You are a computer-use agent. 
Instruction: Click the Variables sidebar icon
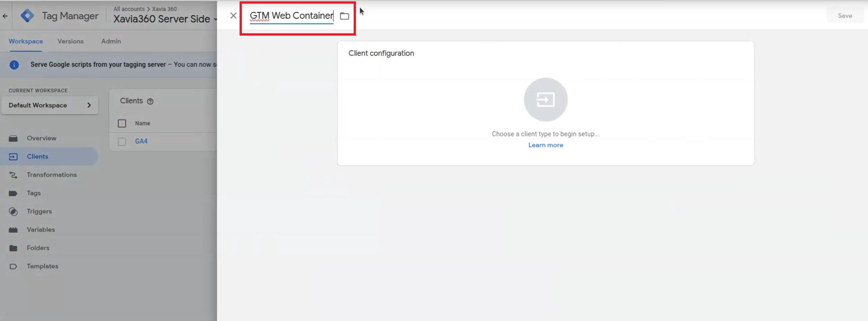coord(13,230)
